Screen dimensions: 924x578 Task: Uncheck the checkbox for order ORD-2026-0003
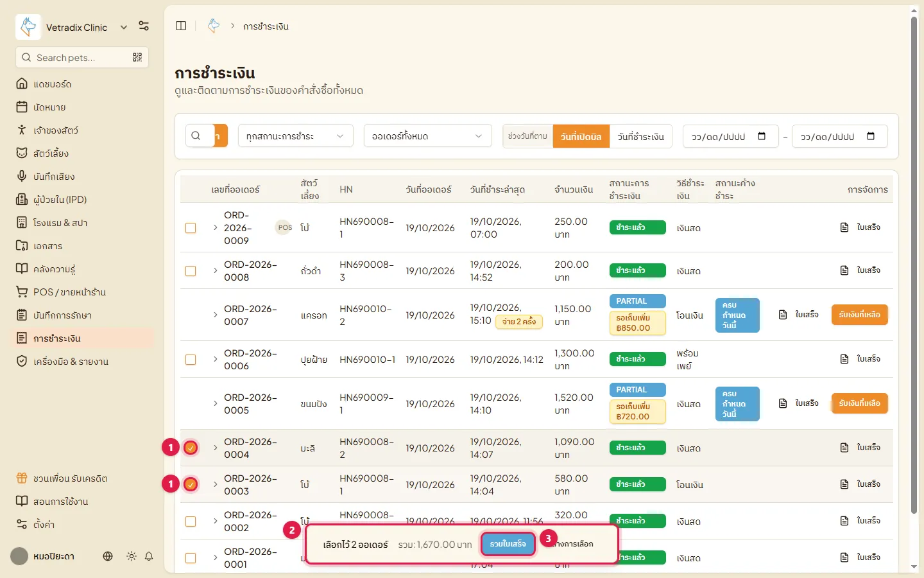[x=191, y=484]
